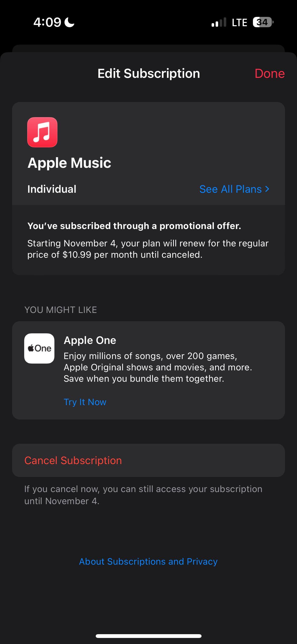Screen dimensions: 297x644
Task: Tap Cancel Subscription
Action: click(73, 460)
